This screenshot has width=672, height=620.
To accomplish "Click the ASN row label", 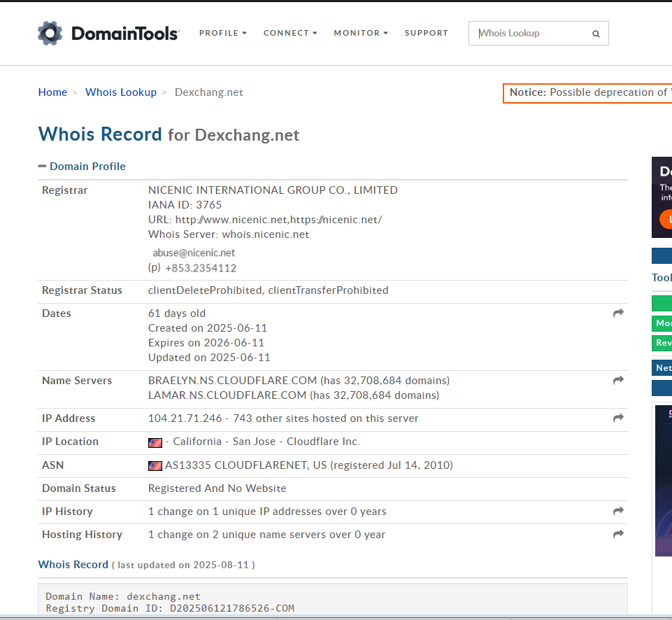I will tap(52, 465).
